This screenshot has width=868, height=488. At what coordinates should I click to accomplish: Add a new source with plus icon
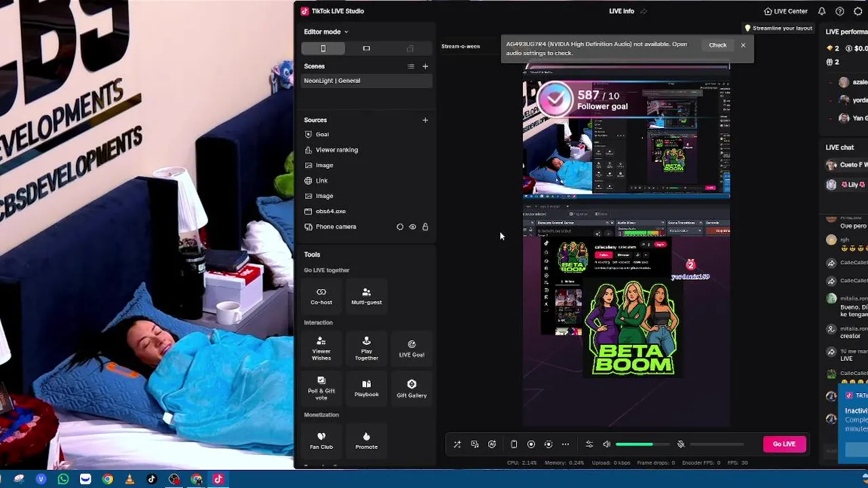pyautogui.click(x=425, y=120)
